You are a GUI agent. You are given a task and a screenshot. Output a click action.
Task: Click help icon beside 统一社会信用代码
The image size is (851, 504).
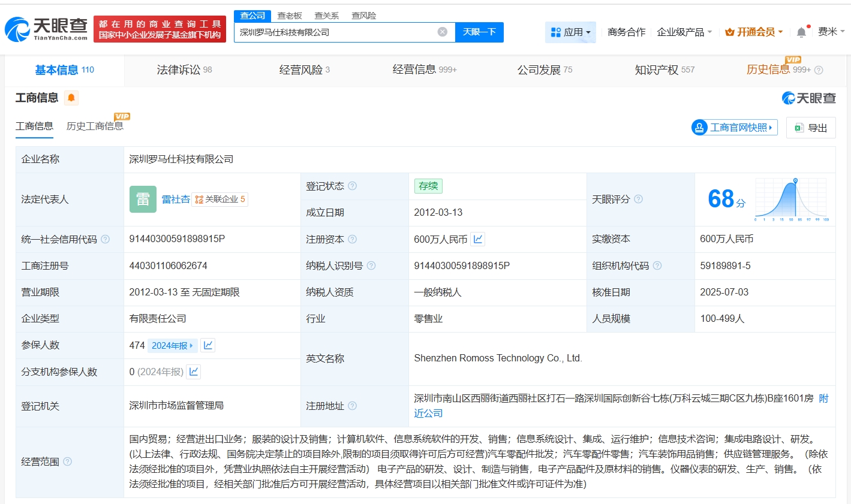pyautogui.click(x=106, y=239)
